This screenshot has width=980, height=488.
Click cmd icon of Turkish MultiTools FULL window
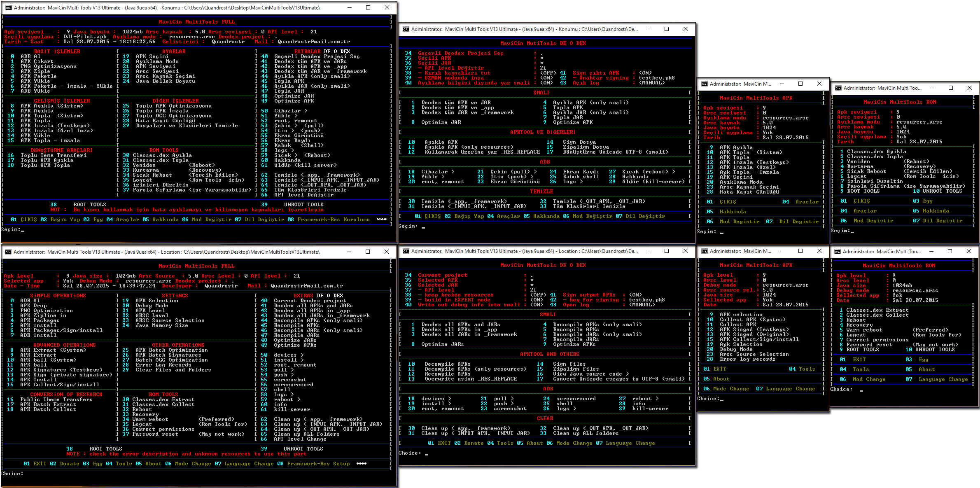coord(8,8)
